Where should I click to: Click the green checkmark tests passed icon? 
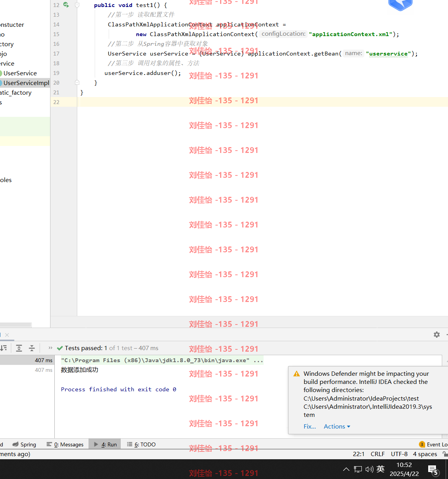[60, 348]
